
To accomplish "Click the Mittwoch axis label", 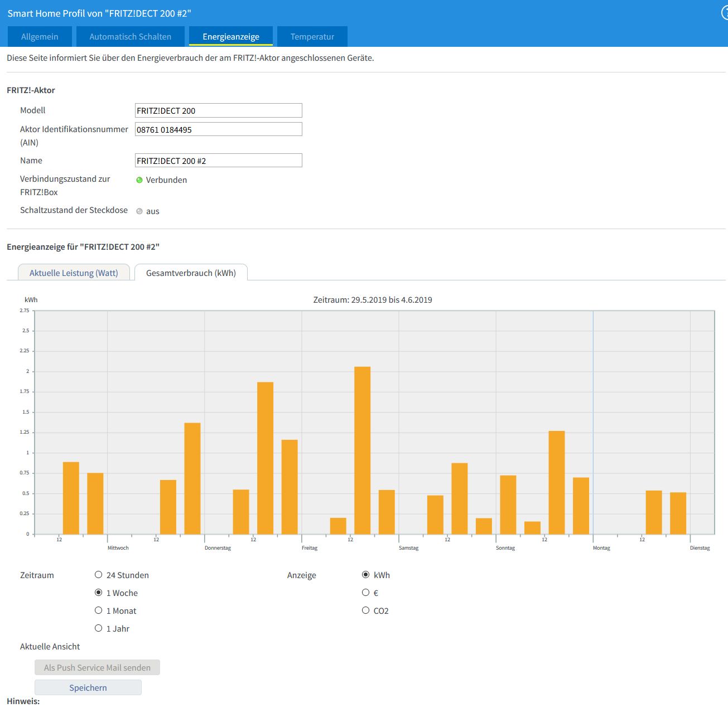I will (x=118, y=548).
